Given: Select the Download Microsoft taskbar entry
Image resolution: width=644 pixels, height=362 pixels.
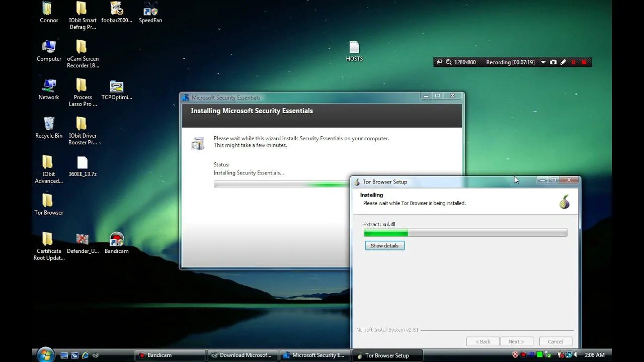Looking at the screenshot, I should pos(243,355).
